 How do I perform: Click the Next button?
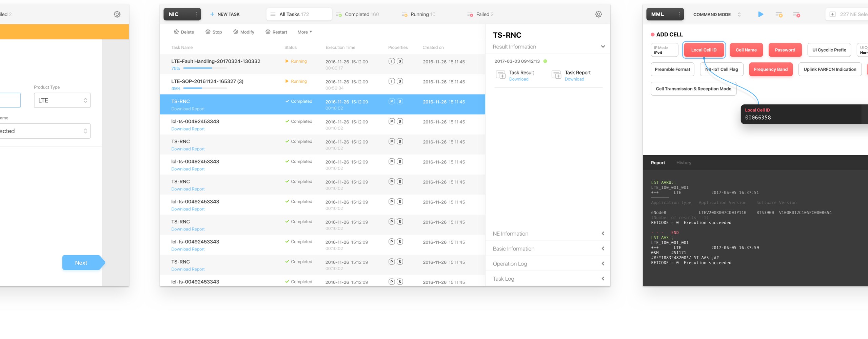pos(81,262)
